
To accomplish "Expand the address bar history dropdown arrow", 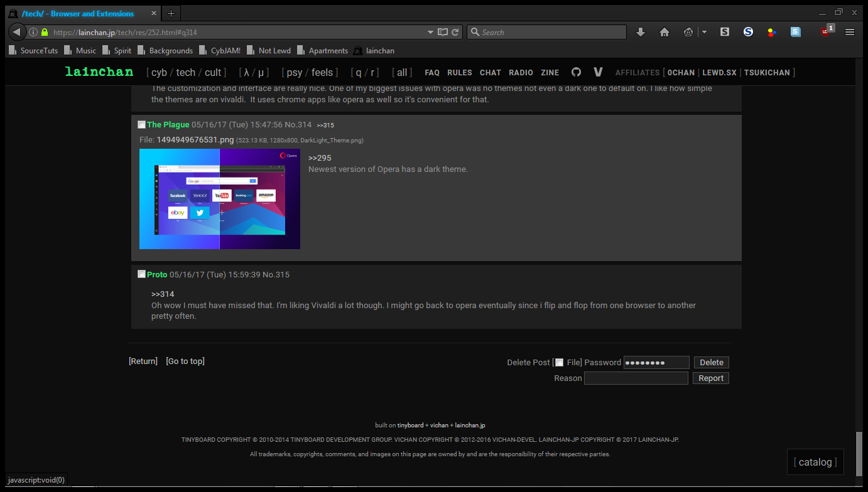I will click(x=430, y=32).
